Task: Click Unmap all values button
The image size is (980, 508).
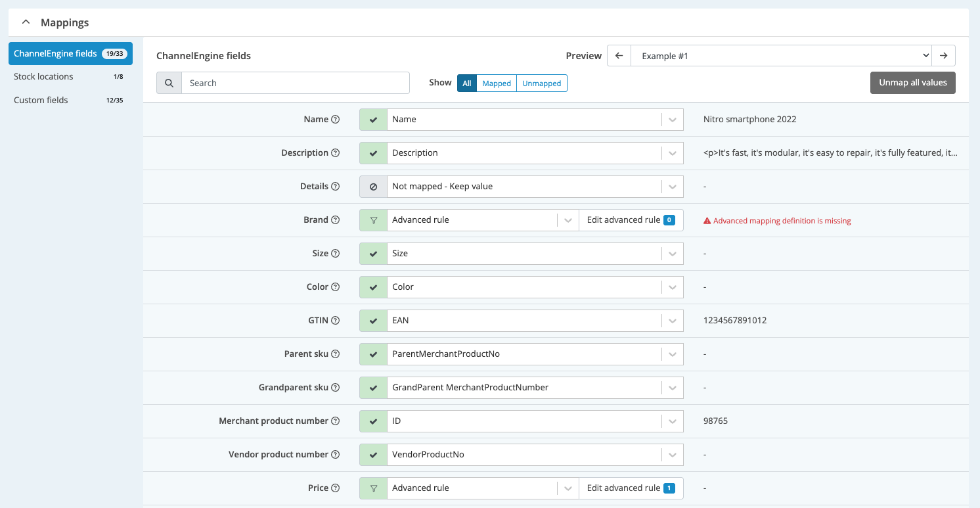Action: (913, 83)
